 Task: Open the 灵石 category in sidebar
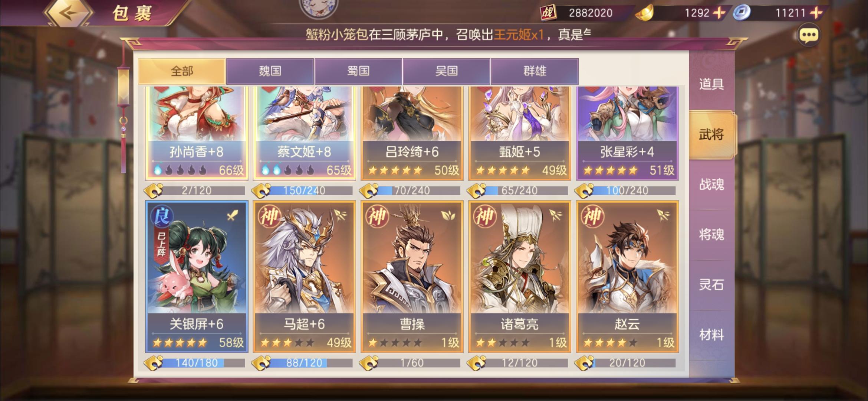(711, 285)
